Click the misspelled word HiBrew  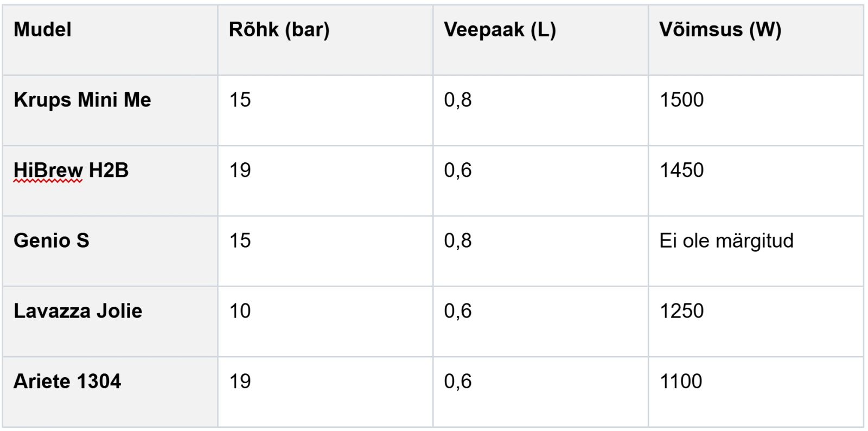(x=48, y=170)
